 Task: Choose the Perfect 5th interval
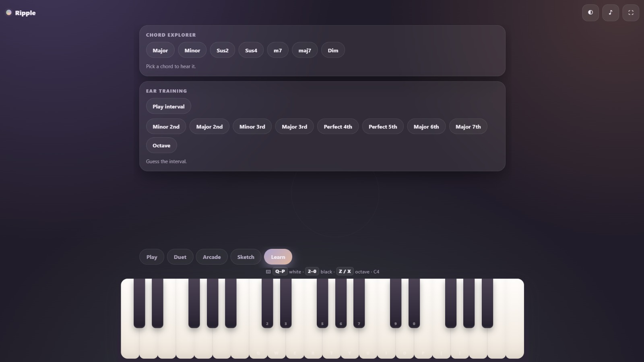coord(383,126)
